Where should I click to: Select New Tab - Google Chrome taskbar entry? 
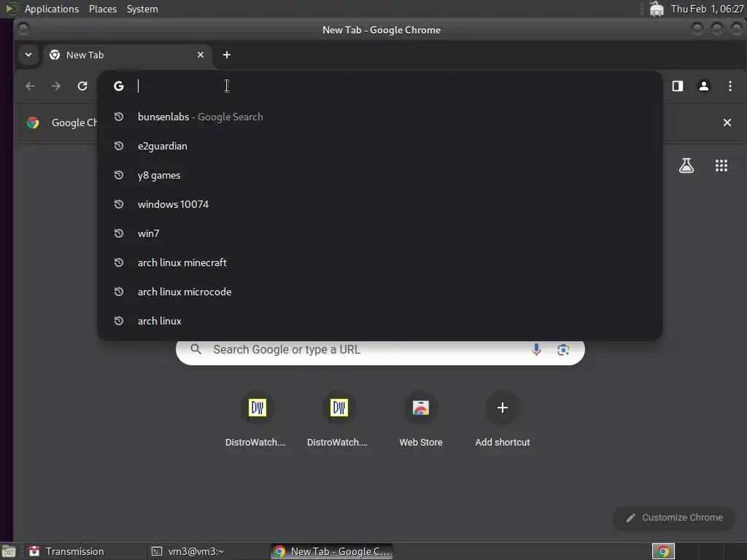click(x=332, y=551)
